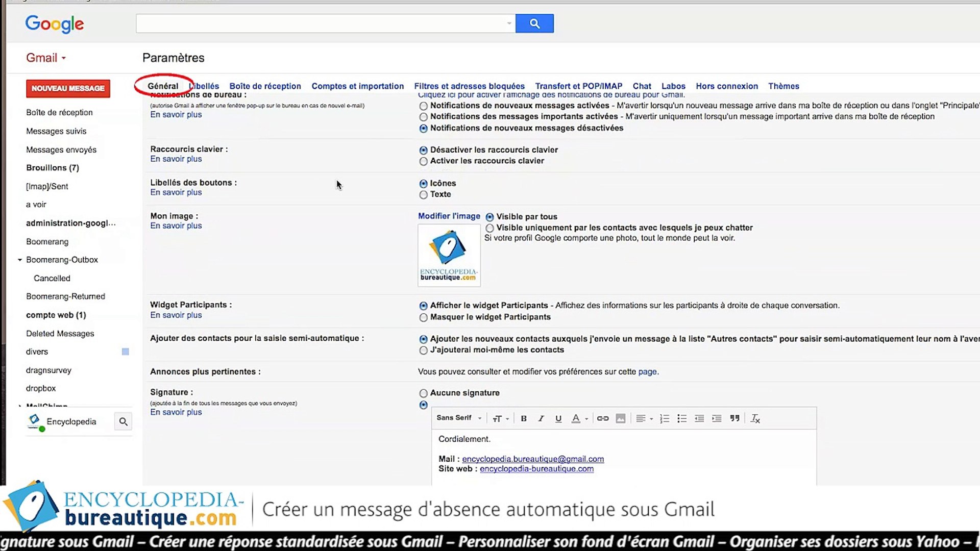Enable keyboard shortcuts radio option

pyautogui.click(x=423, y=161)
